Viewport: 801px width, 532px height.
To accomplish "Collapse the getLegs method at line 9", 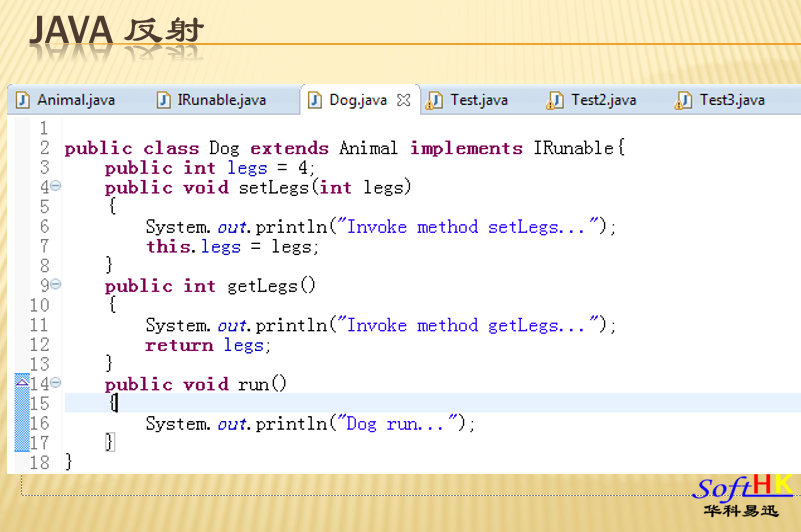I will (x=56, y=284).
